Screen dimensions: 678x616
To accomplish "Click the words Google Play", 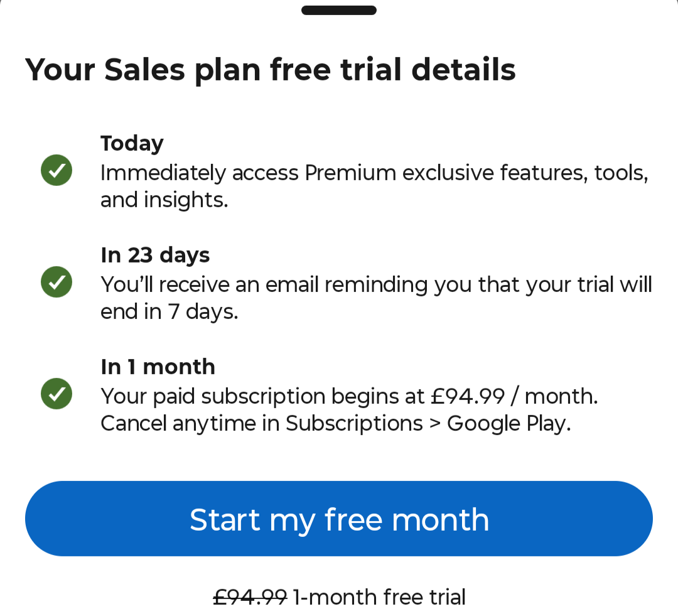I will 508,424.
